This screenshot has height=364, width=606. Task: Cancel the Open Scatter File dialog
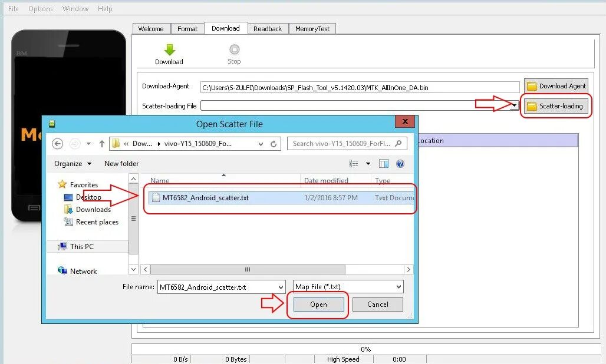(x=377, y=305)
